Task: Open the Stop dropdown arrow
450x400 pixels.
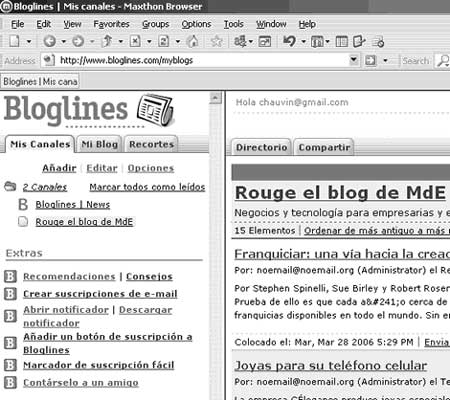Action: [149, 42]
